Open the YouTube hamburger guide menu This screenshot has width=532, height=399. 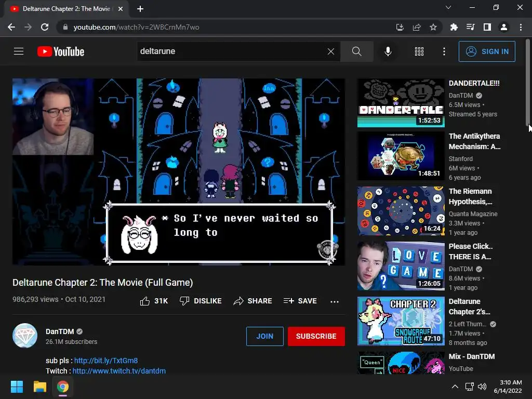pyautogui.click(x=19, y=51)
